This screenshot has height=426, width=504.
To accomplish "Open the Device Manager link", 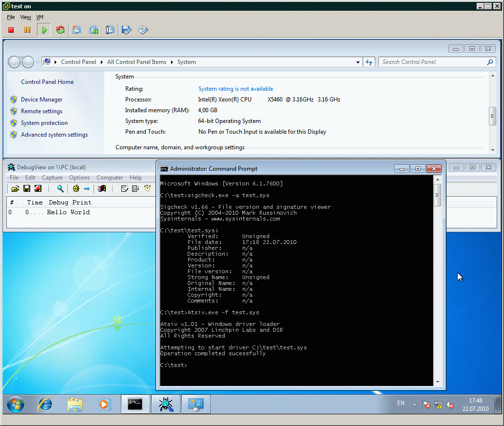I will 41,100.
